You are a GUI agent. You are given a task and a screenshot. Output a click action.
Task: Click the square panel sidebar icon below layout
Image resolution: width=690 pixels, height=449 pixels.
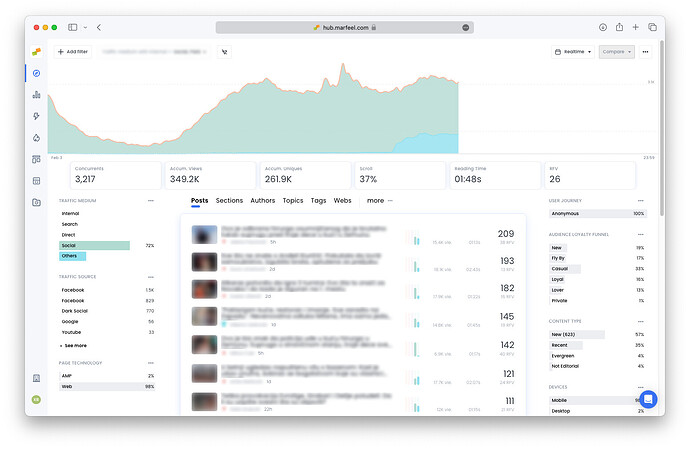tap(37, 181)
